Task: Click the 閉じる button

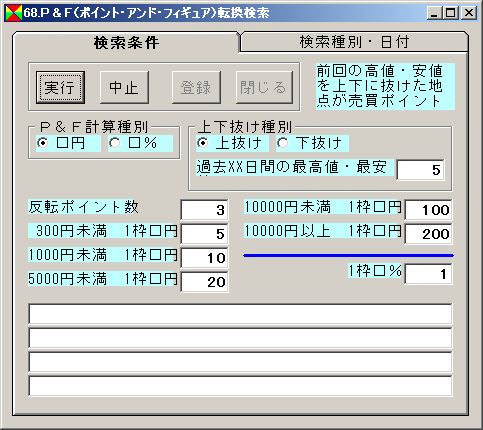Action: [x=264, y=87]
